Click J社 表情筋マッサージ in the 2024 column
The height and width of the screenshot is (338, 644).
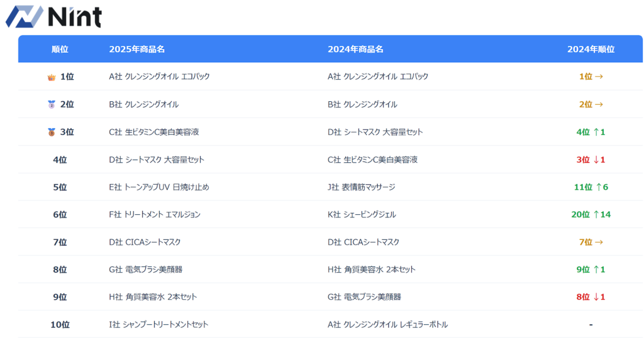pyautogui.click(x=361, y=187)
